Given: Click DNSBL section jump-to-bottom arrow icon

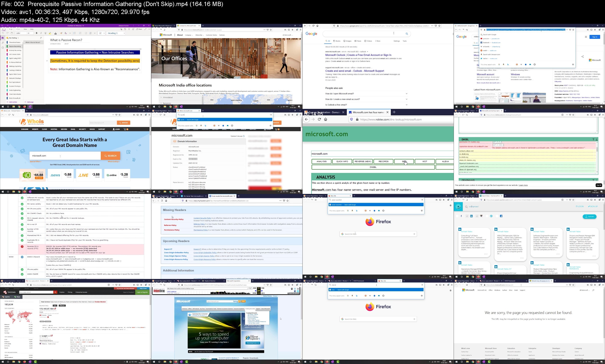Looking at the screenshot, I should point(596,139).
